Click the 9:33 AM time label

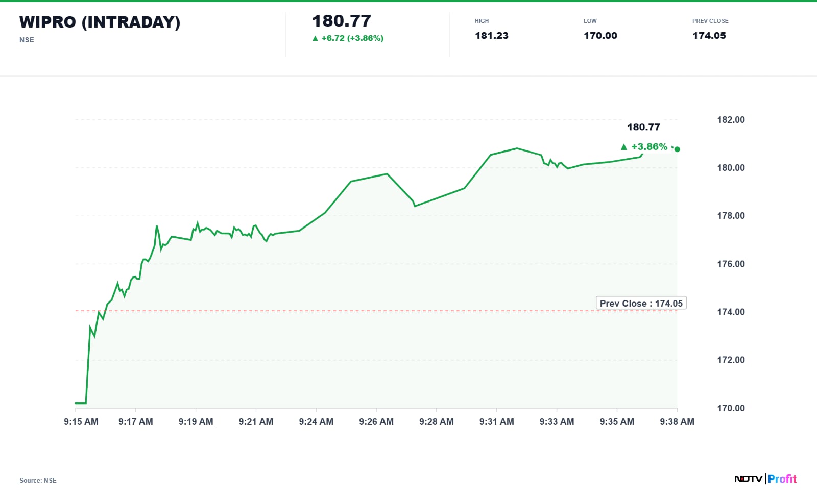click(557, 422)
